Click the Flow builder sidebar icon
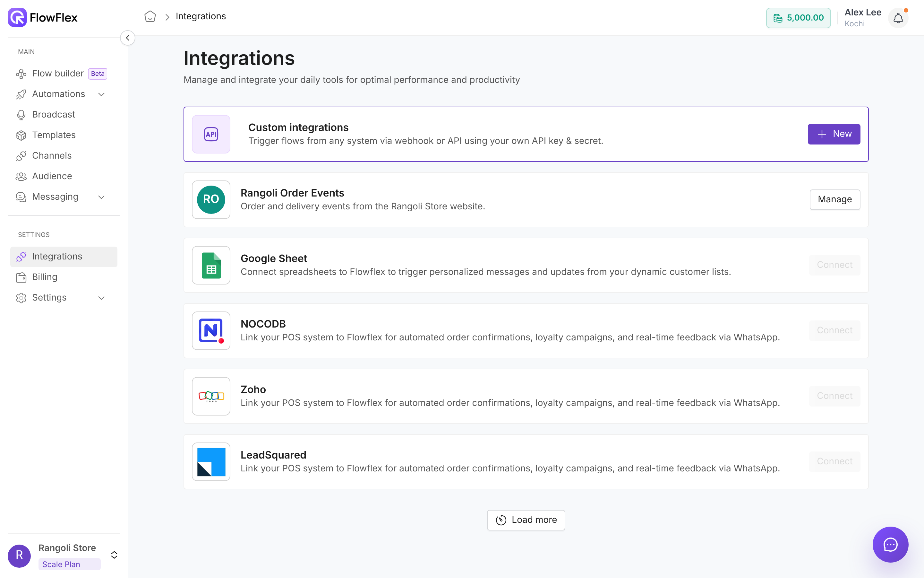This screenshot has width=924, height=578. tap(21, 74)
